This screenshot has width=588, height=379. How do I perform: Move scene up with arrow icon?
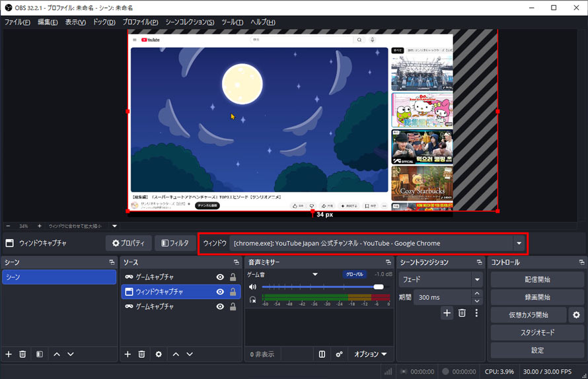tap(57, 355)
